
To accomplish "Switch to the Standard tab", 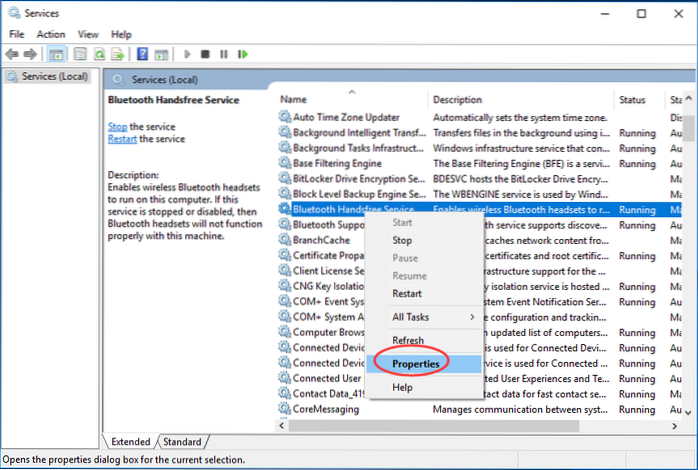I will (x=181, y=442).
